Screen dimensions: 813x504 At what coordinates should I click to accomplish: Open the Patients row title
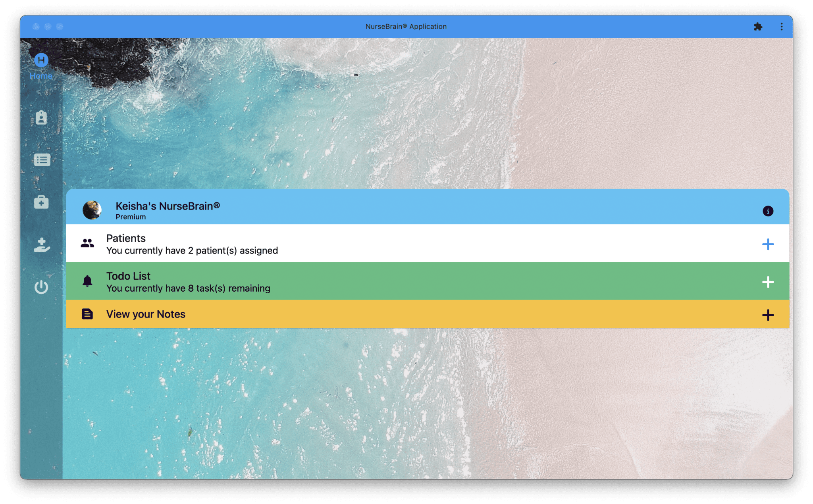tap(126, 238)
